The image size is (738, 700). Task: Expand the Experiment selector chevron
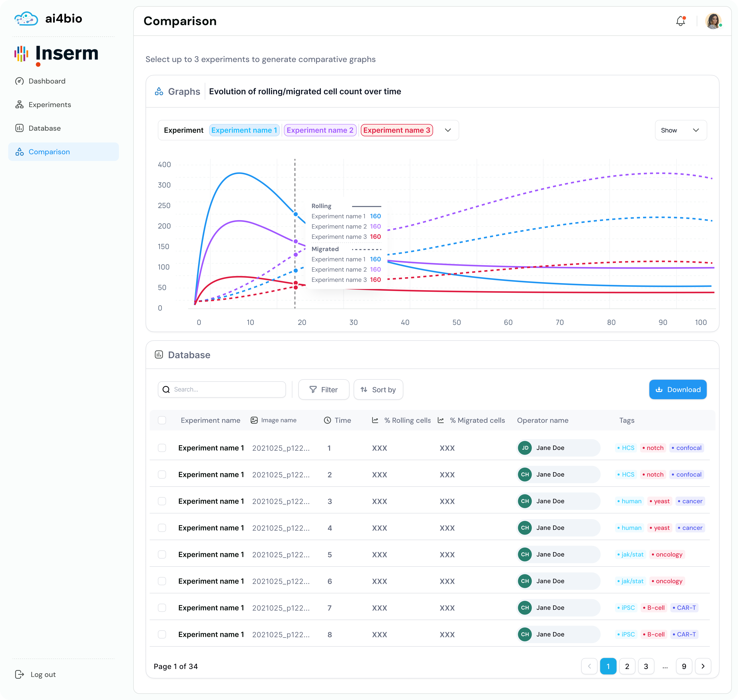(448, 130)
